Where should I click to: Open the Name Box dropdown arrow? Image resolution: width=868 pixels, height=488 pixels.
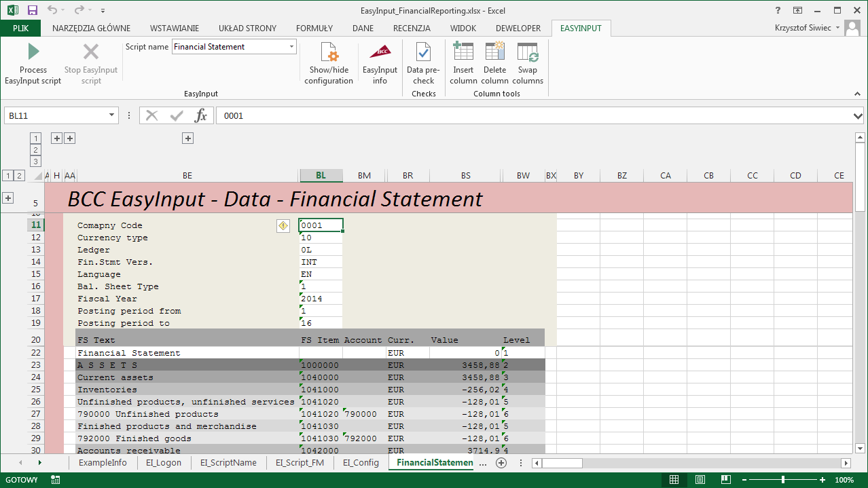point(112,116)
